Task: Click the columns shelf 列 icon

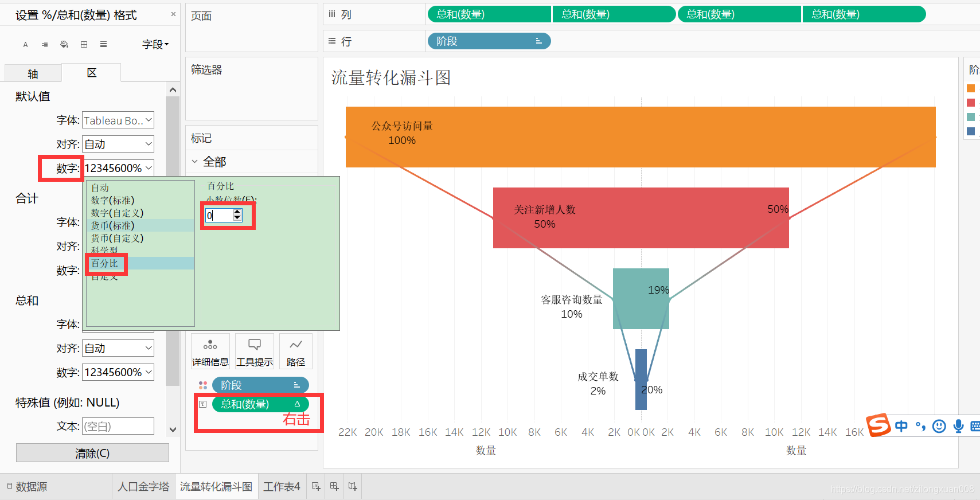Action: click(x=332, y=14)
